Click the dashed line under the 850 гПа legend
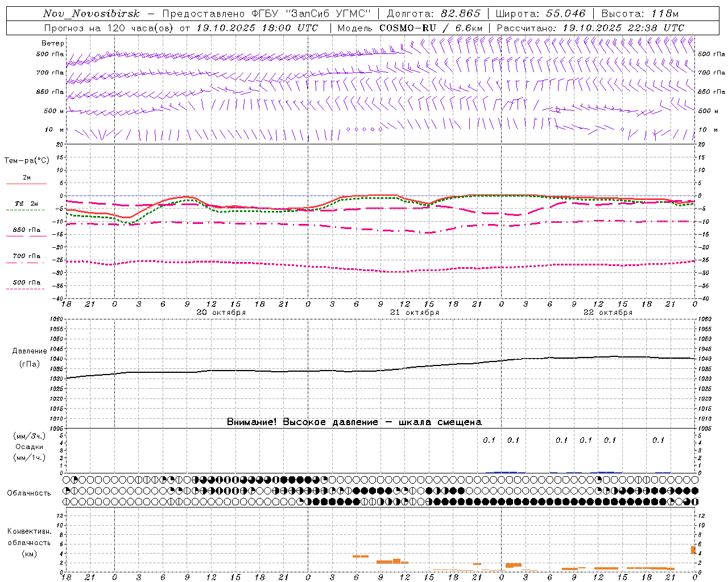 coord(25,236)
